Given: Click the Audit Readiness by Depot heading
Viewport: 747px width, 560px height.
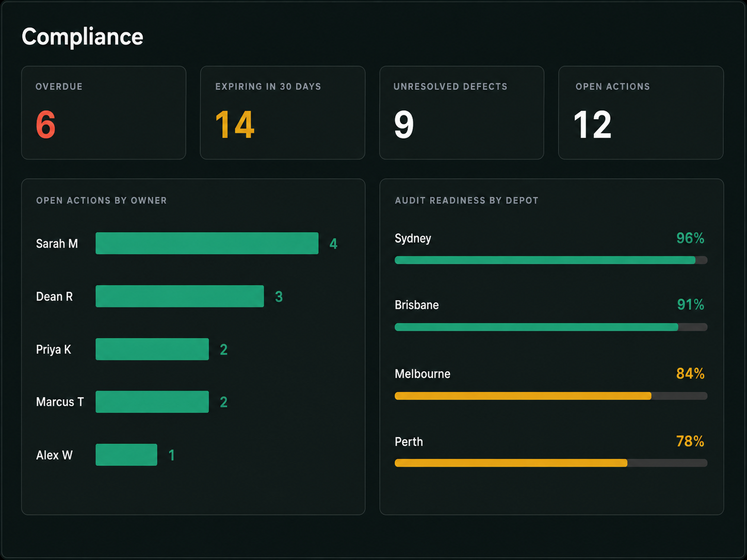Looking at the screenshot, I should [466, 201].
